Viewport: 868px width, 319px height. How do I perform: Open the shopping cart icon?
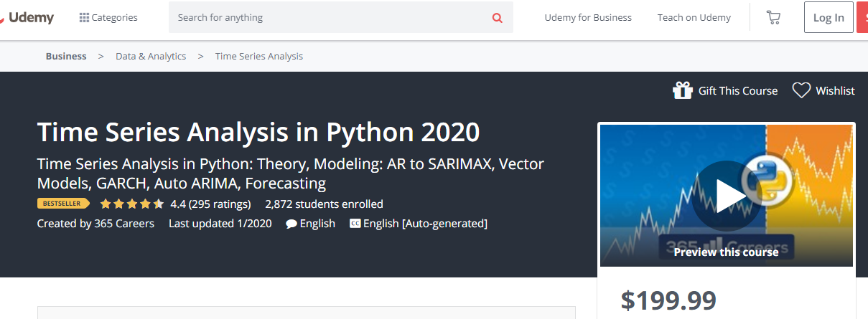(773, 17)
